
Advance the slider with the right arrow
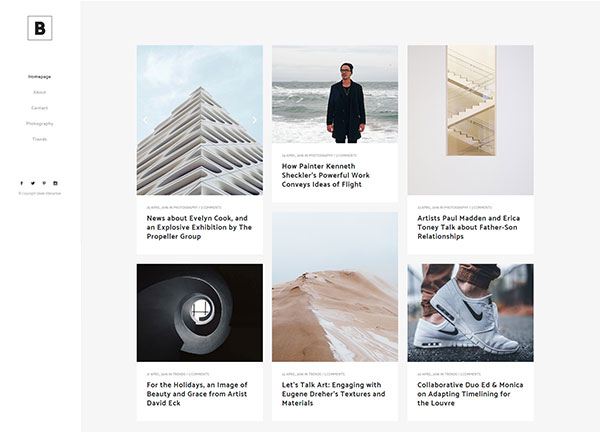click(x=254, y=120)
